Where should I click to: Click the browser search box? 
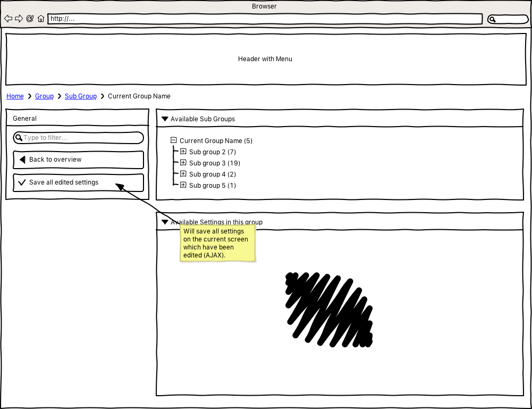pos(508,19)
